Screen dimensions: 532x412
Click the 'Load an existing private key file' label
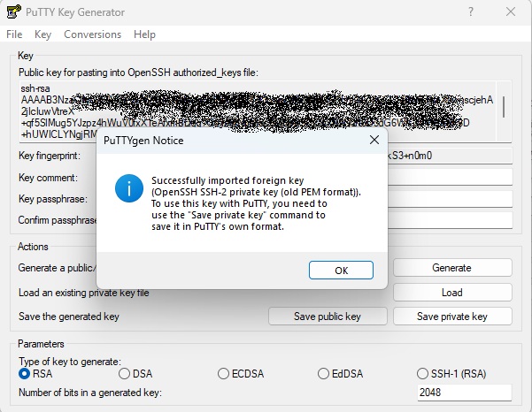pyautogui.click(x=84, y=293)
